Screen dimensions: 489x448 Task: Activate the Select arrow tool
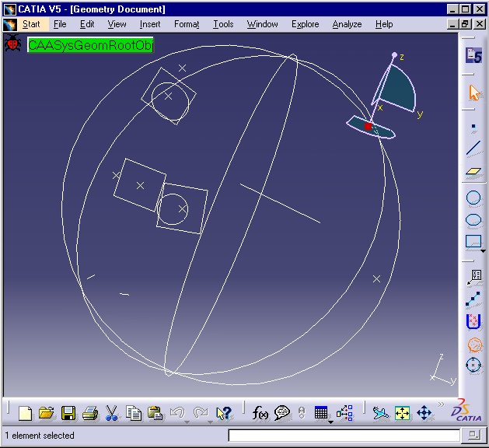pyautogui.click(x=474, y=93)
